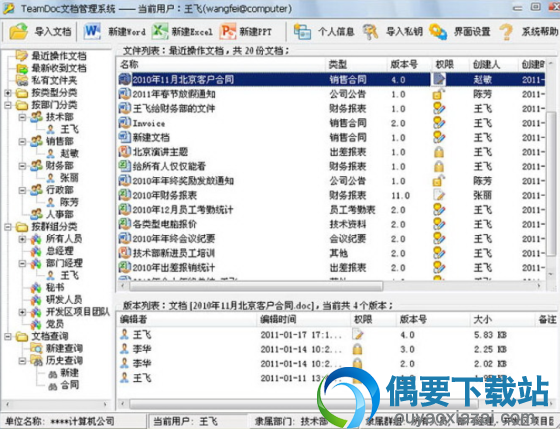
Task: Click the 导入私钥 key icon
Action: (370, 32)
